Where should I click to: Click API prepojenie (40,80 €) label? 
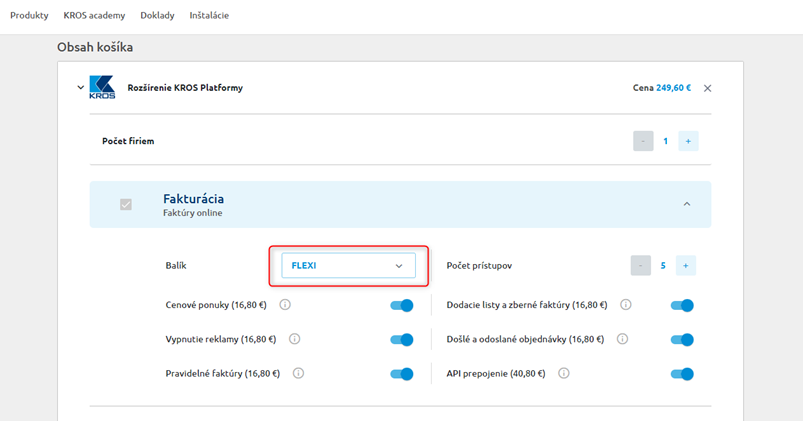496,373
